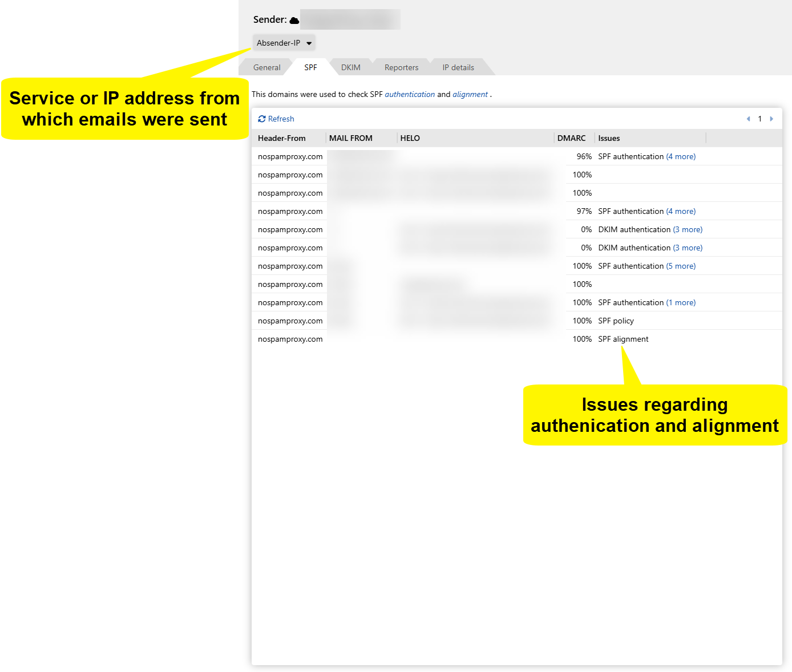Open the IP details tab
The width and height of the screenshot is (792, 672).
pyautogui.click(x=458, y=67)
